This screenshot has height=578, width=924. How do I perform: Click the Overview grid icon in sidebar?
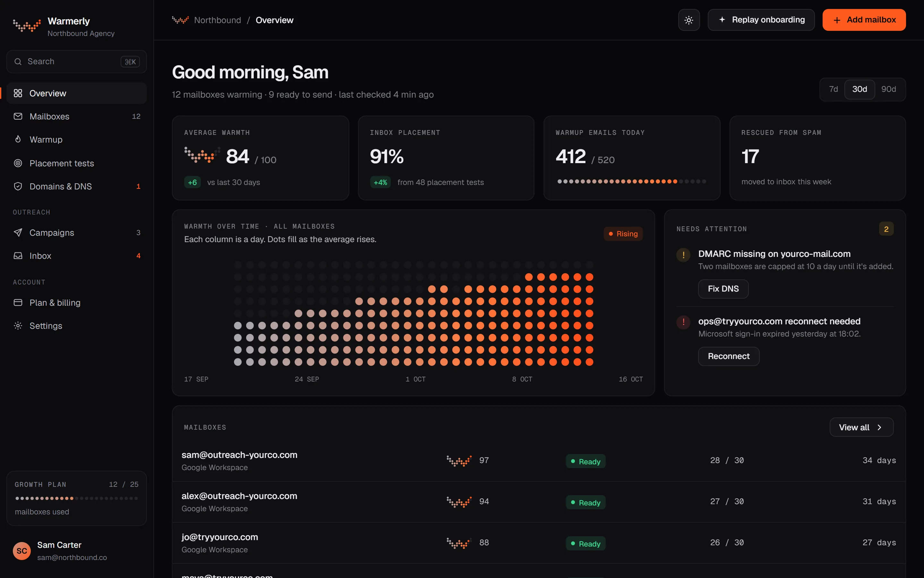tap(18, 93)
